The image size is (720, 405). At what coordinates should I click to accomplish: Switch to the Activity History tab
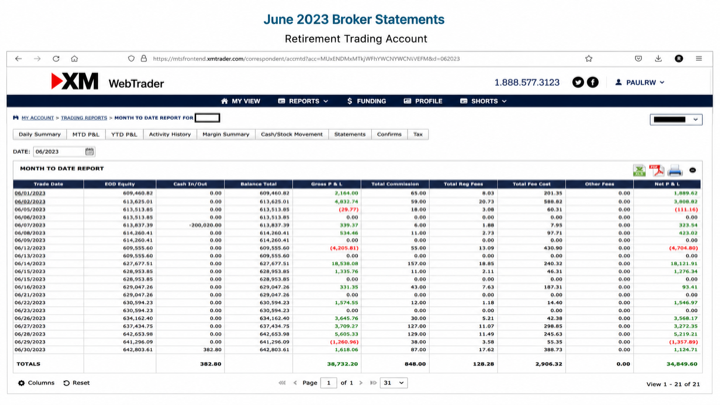coord(170,135)
